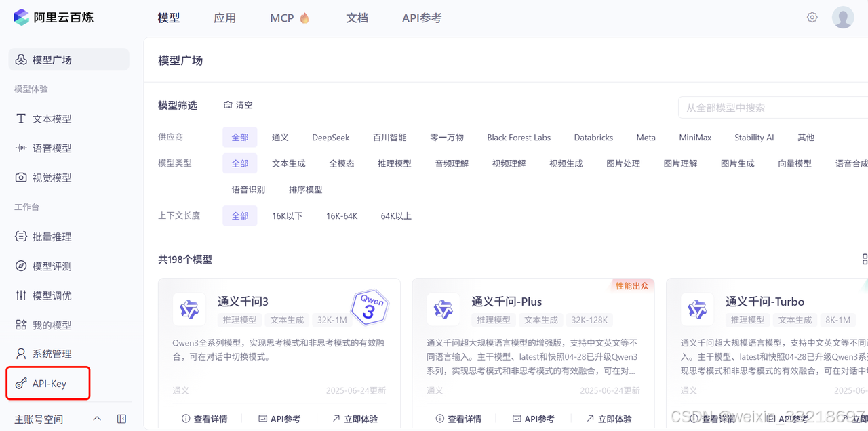Click the Qwen3 hexagon badge
This screenshot has height=431, width=868.
[370, 307]
